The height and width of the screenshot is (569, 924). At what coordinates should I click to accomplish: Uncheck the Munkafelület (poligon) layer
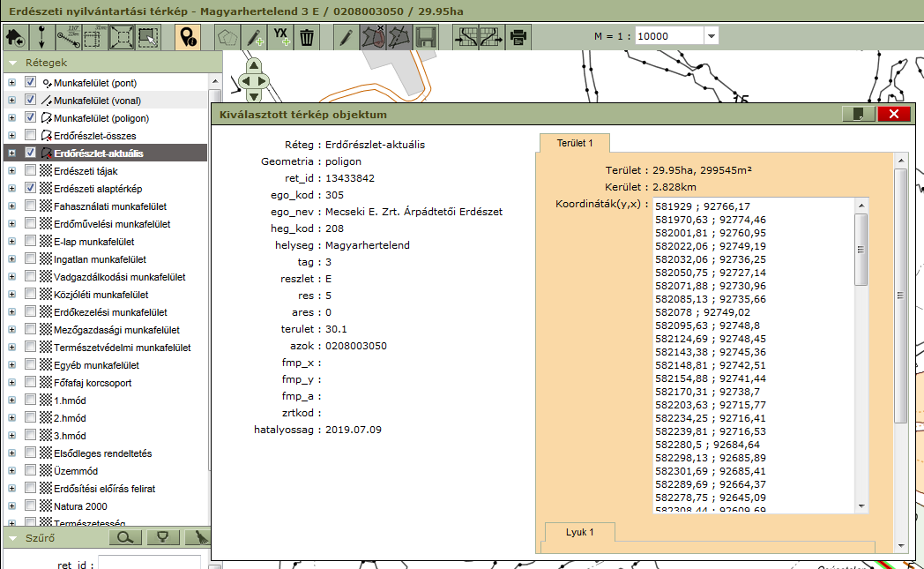tap(31, 117)
